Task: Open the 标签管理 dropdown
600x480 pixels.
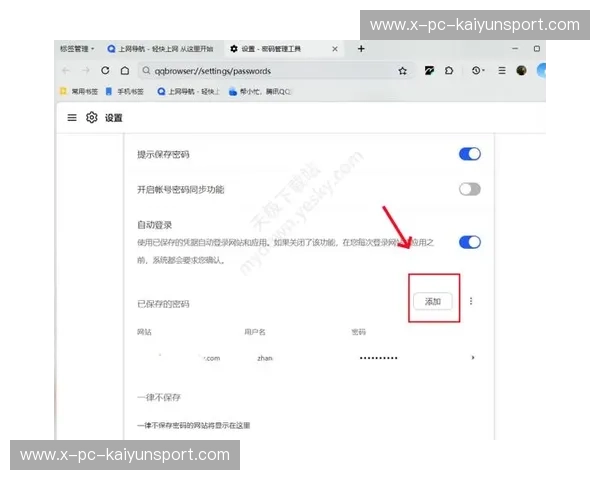Action: (77, 49)
